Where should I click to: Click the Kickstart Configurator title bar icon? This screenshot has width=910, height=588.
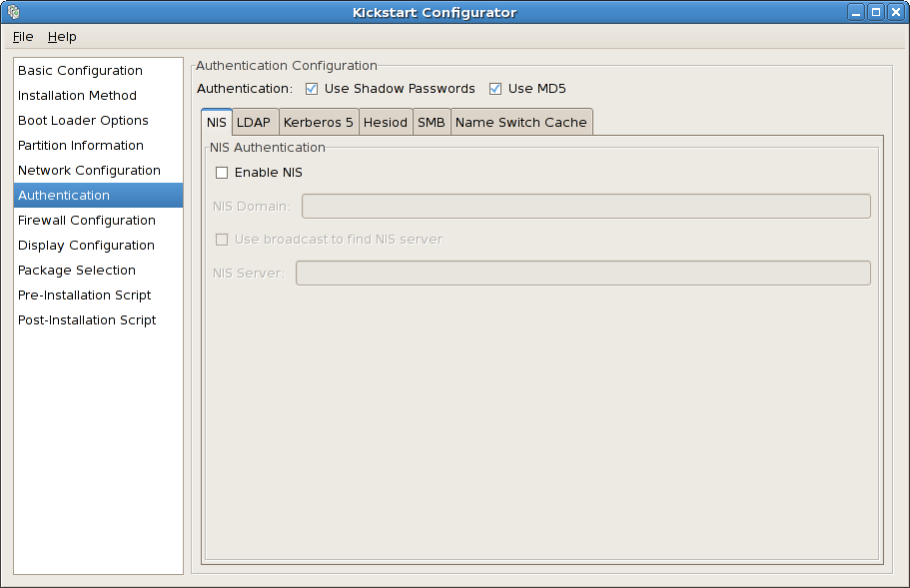tap(12, 11)
